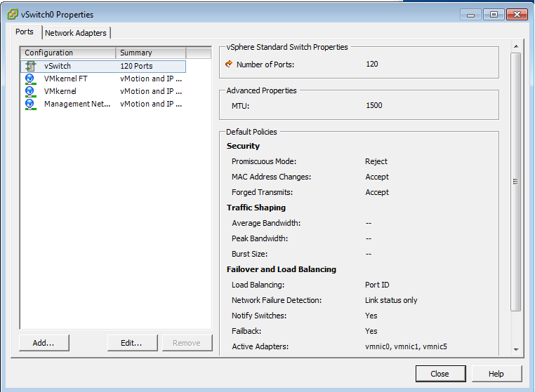Select the VMkernel FT row
This screenshot has height=392, width=535.
point(103,79)
